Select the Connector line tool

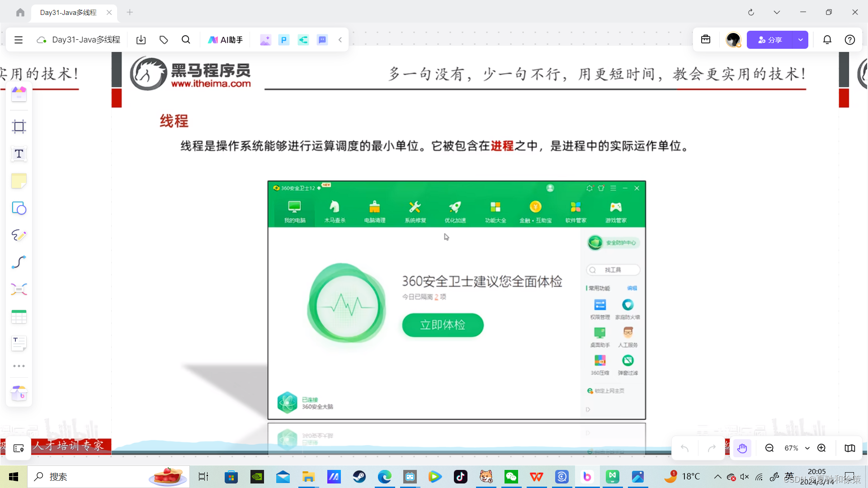(19, 263)
